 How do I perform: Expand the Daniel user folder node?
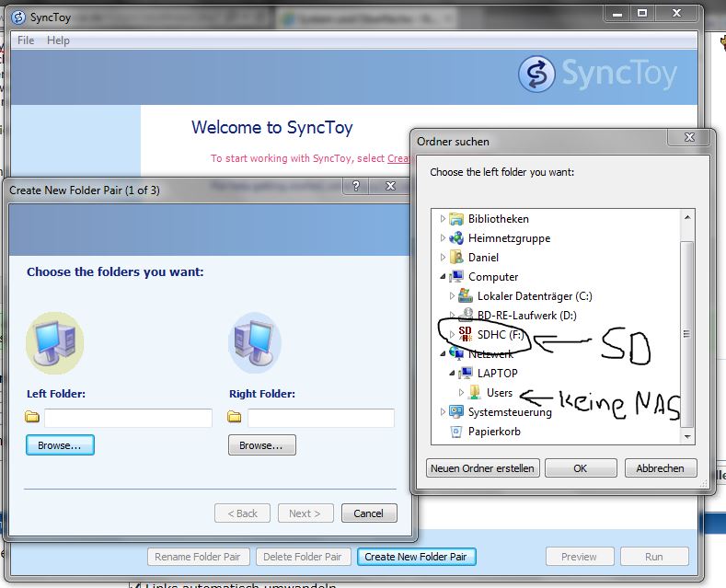(443, 257)
